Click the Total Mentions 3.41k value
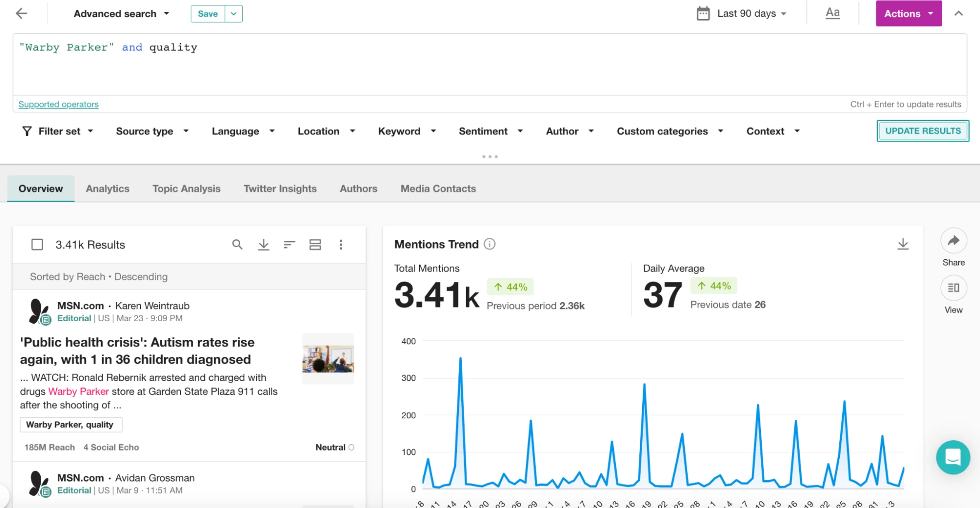980x508 pixels. pyautogui.click(x=437, y=295)
